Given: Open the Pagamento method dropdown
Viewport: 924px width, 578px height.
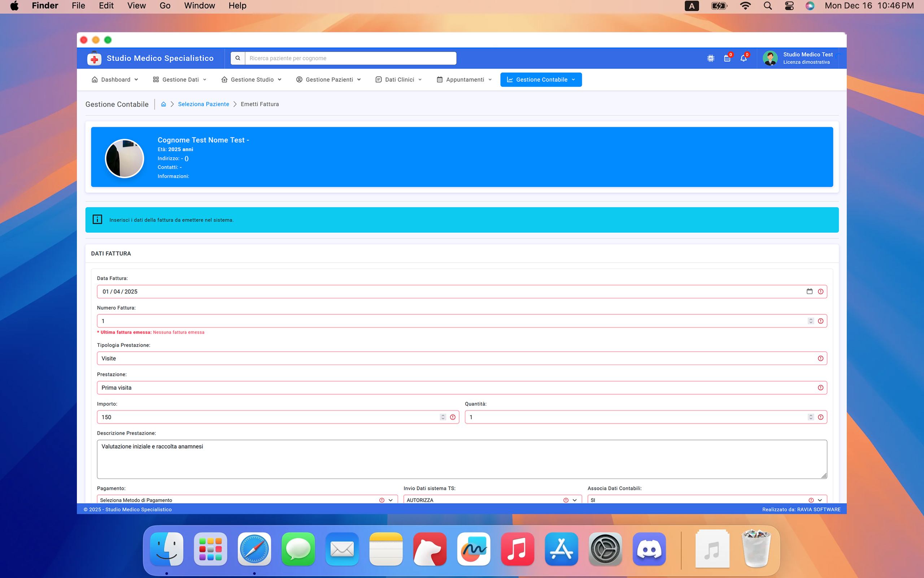Looking at the screenshot, I should (247, 499).
